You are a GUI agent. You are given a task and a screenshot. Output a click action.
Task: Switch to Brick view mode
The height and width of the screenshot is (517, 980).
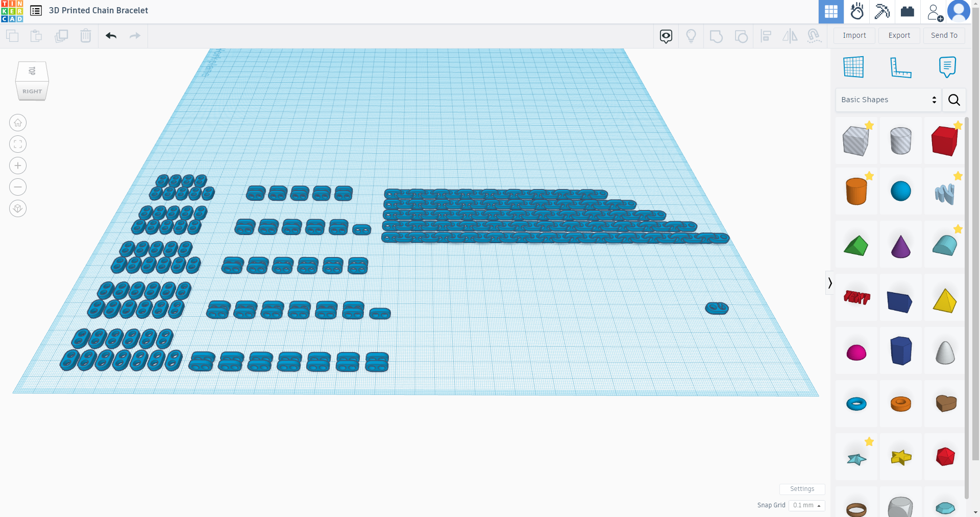(x=908, y=11)
